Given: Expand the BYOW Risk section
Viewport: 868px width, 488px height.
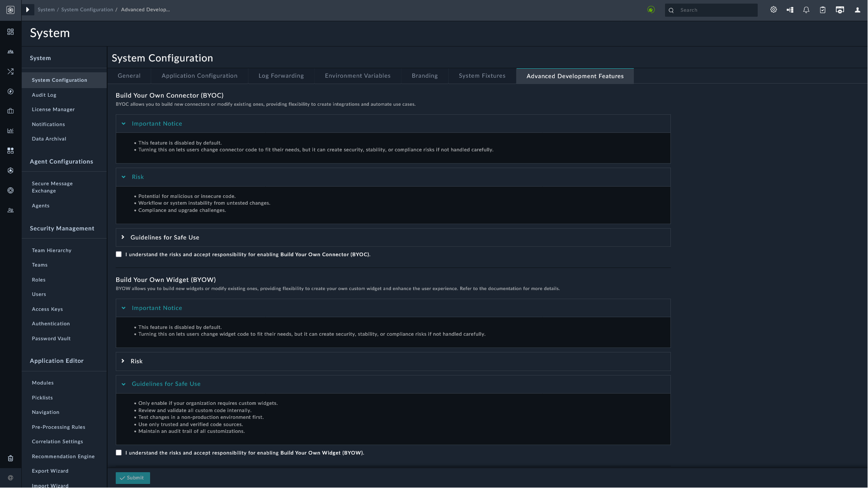Looking at the screenshot, I should [136, 361].
